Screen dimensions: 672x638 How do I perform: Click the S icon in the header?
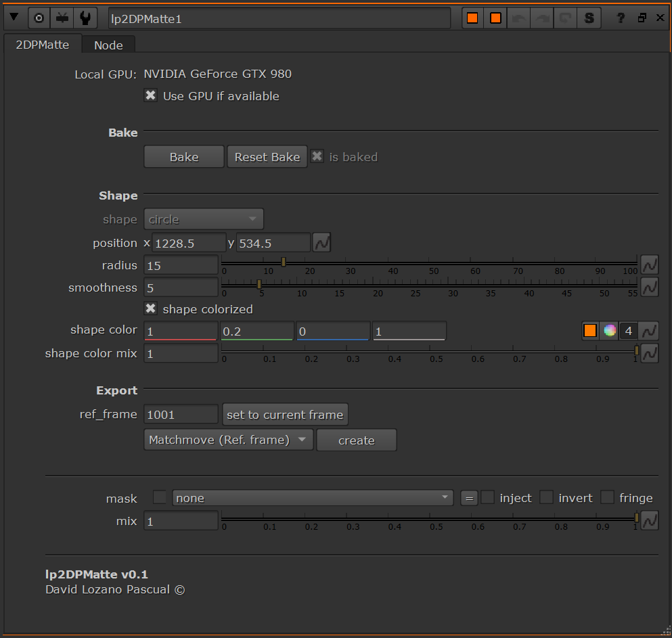point(589,18)
